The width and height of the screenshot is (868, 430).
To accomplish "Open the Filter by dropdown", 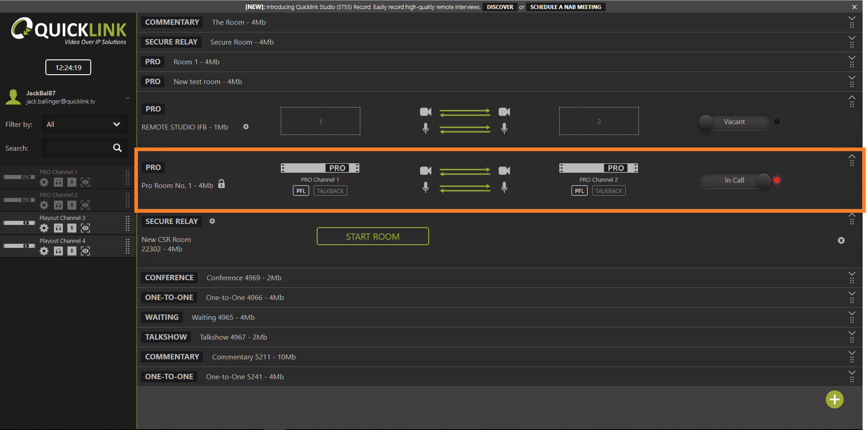I will tap(85, 124).
